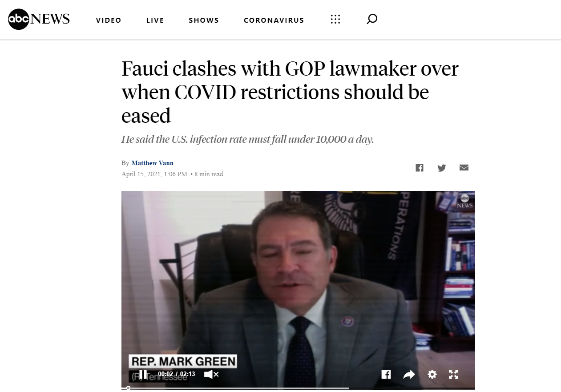Click the video player Facebook share icon
The height and width of the screenshot is (392, 561).
(386, 374)
